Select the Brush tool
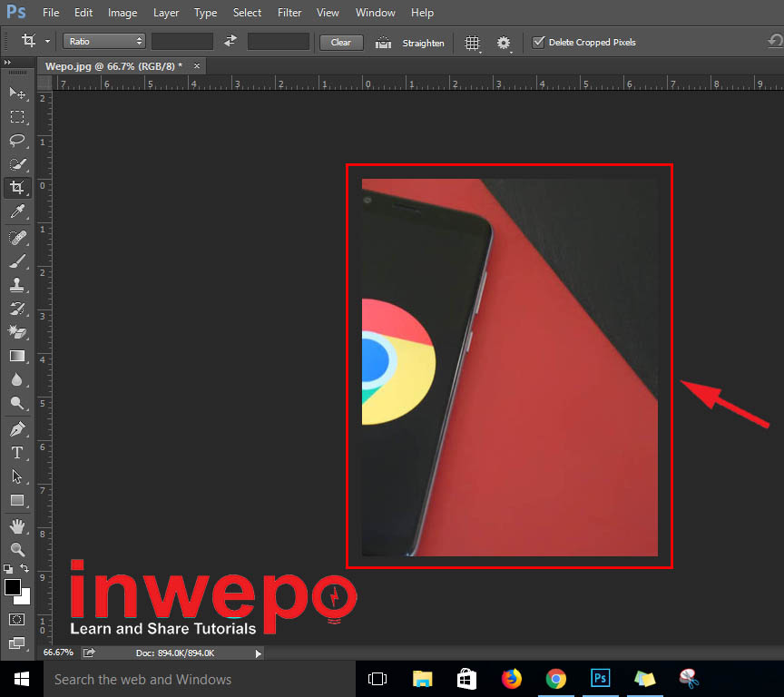 (17, 261)
